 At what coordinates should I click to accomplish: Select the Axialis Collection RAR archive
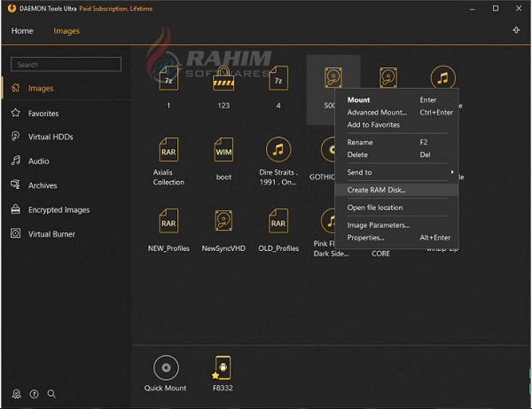point(168,150)
